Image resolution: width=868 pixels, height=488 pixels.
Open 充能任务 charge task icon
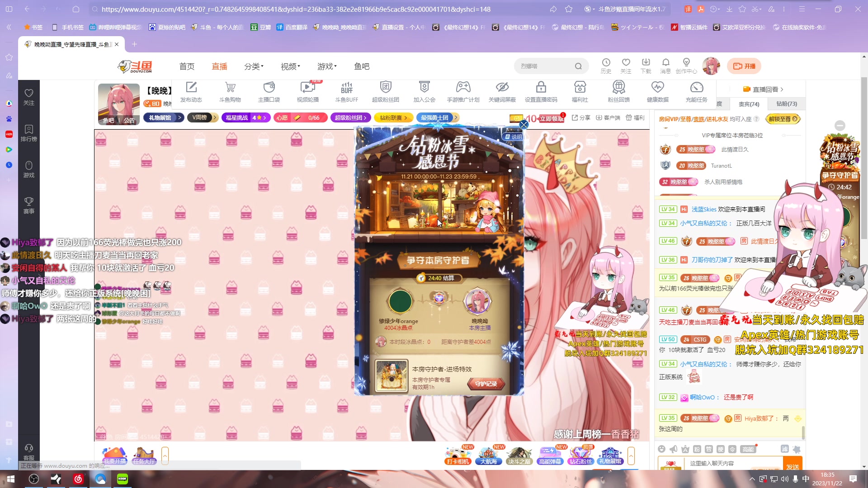click(697, 92)
